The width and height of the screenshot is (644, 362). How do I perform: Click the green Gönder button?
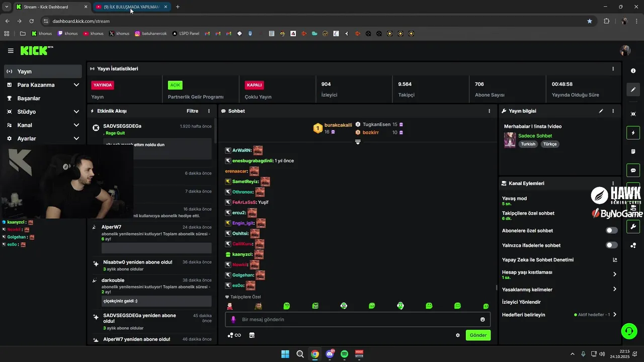pyautogui.click(x=478, y=335)
